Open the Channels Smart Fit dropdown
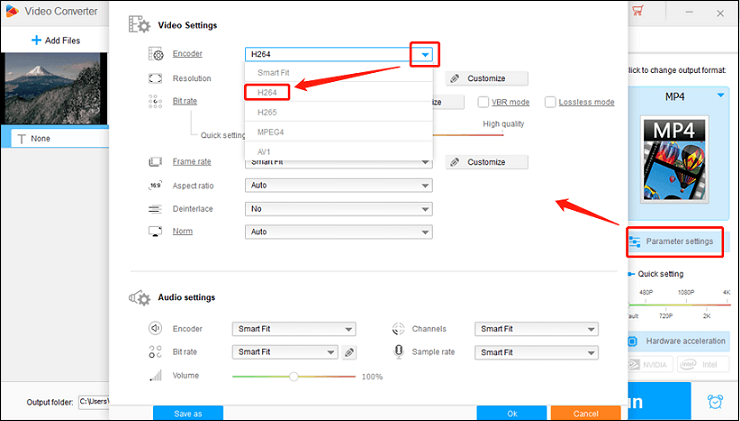Viewport: 740px width, 421px height. (537, 329)
